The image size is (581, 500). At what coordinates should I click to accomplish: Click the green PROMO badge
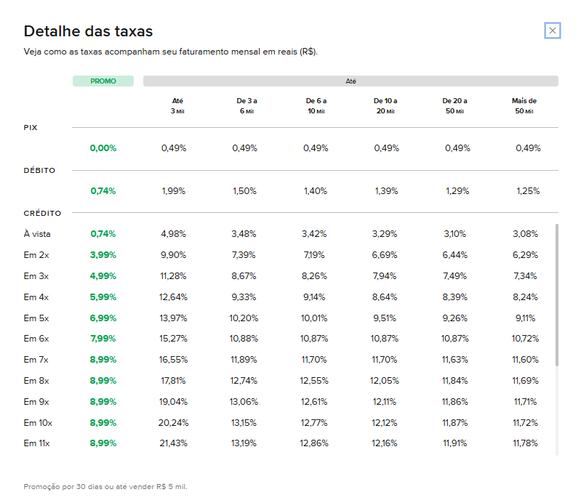[x=103, y=81]
